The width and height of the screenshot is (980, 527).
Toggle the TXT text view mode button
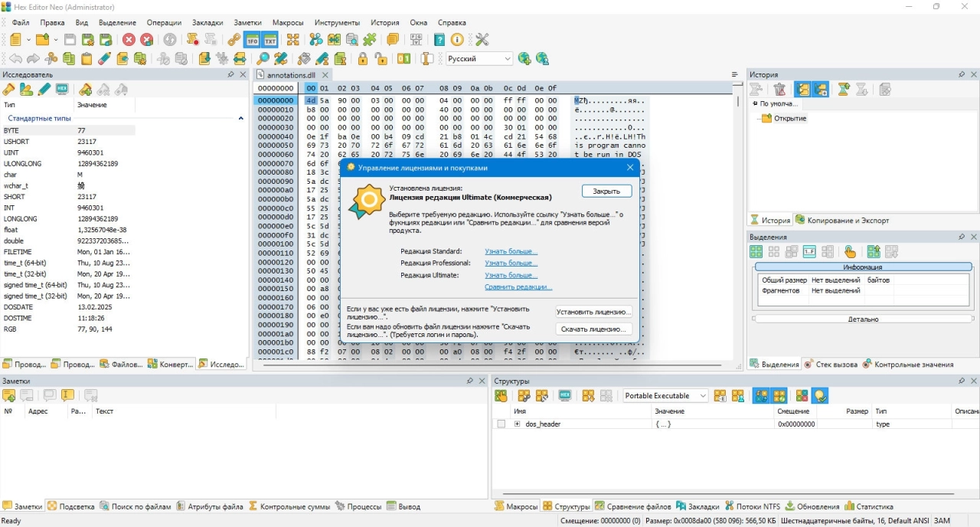(x=270, y=40)
